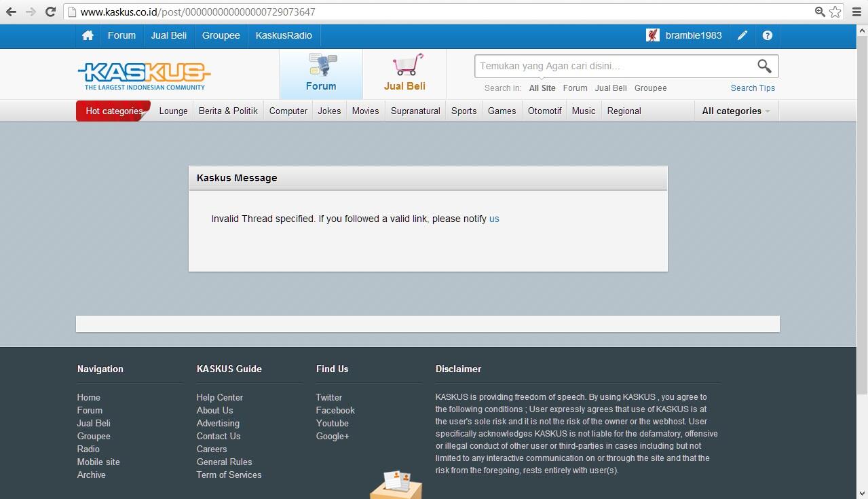Click the 'us' notify link
This screenshot has height=499, width=868.
[x=494, y=219]
